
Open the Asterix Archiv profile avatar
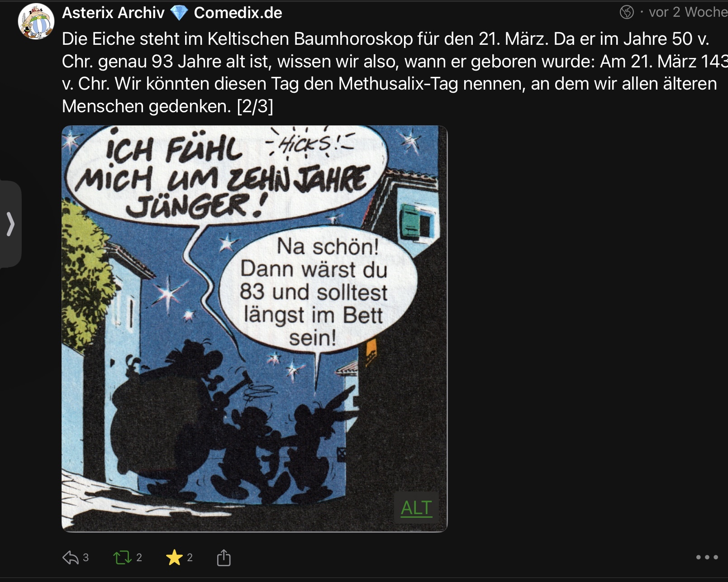36,21
